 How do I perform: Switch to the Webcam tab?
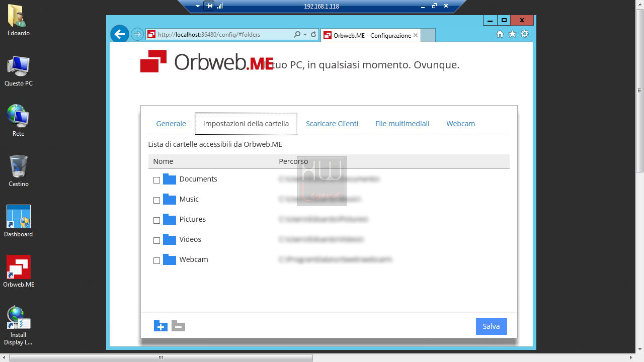[460, 124]
